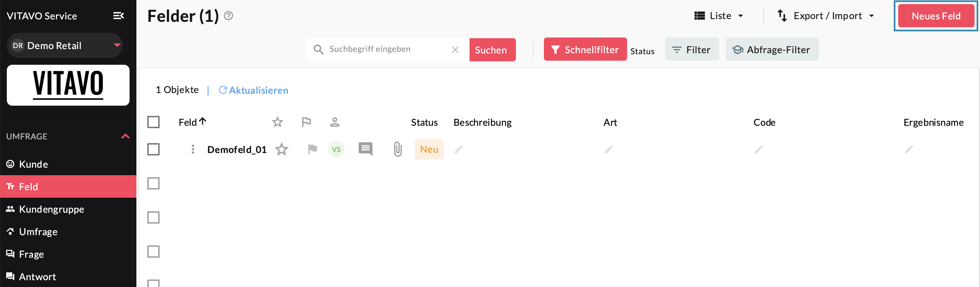Image resolution: width=980 pixels, height=287 pixels.
Task: Flag the Demofeld_01 row
Action: click(312, 149)
